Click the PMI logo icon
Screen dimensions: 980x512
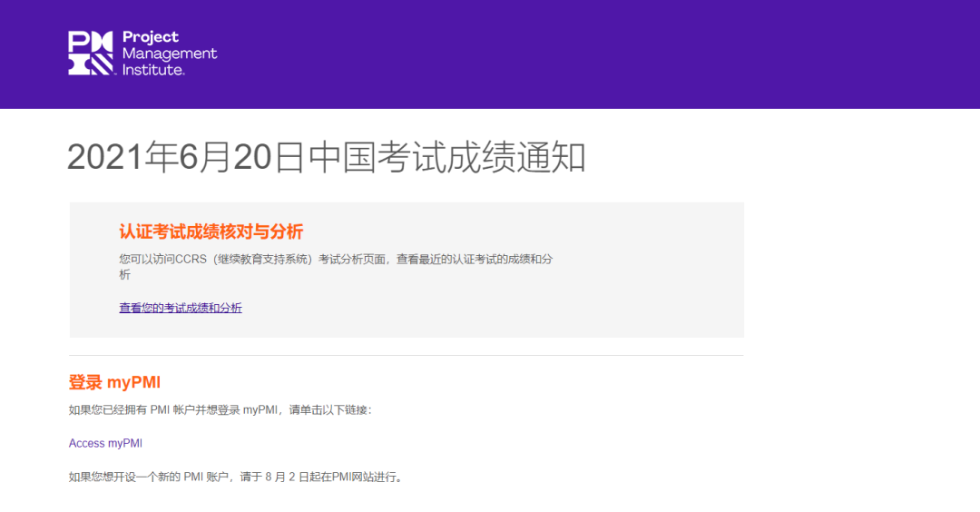91,53
